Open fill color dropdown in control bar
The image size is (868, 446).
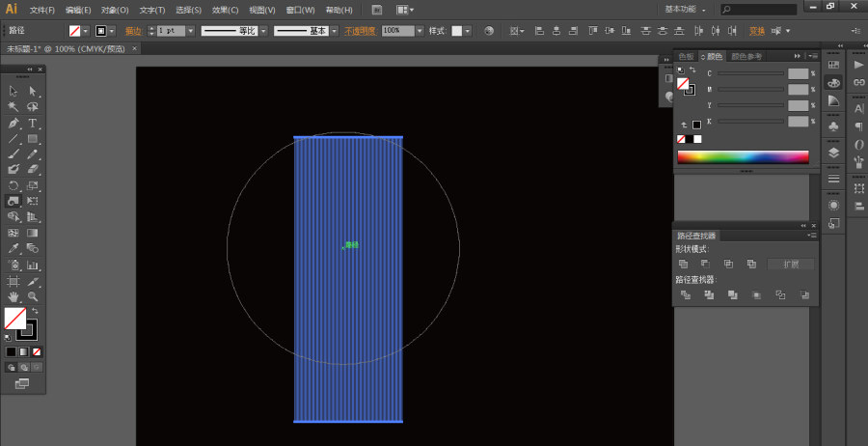pos(85,31)
